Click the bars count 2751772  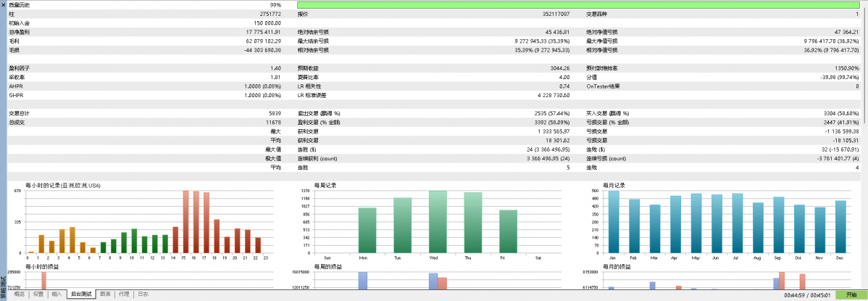(271, 14)
